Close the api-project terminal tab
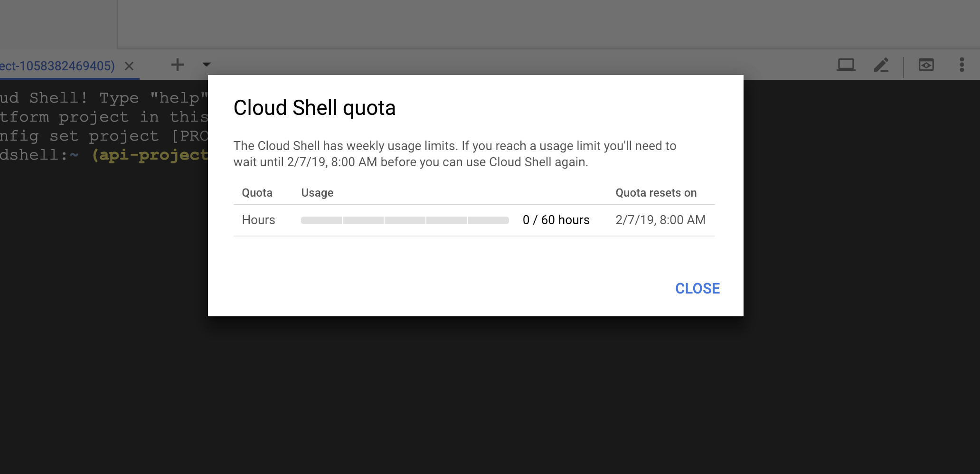The width and height of the screenshot is (980, 474). click(129, 66)
